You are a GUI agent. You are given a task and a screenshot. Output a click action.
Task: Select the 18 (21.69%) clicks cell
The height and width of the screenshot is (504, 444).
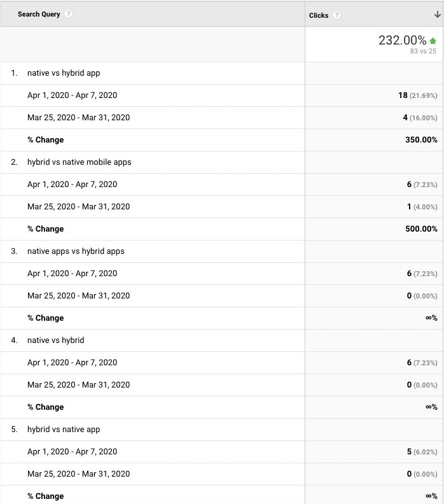point(417,95)
